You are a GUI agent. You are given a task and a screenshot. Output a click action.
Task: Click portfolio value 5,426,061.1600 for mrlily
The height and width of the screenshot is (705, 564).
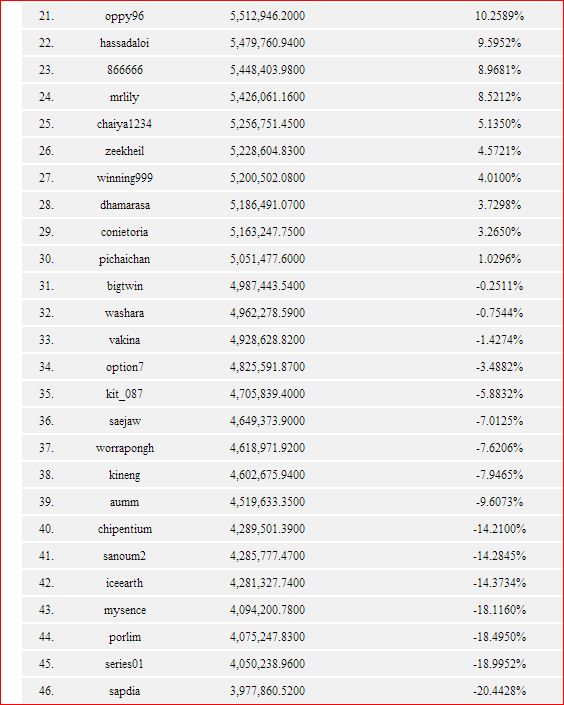pyautogui.click(x=268, y=97)
